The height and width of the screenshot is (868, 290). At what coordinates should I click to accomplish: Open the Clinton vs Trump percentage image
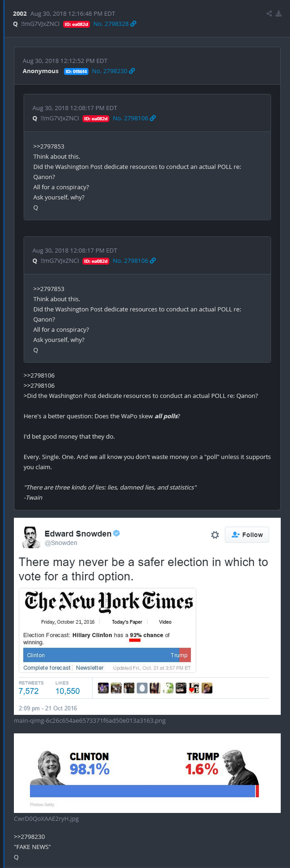[x=147, y=773]
